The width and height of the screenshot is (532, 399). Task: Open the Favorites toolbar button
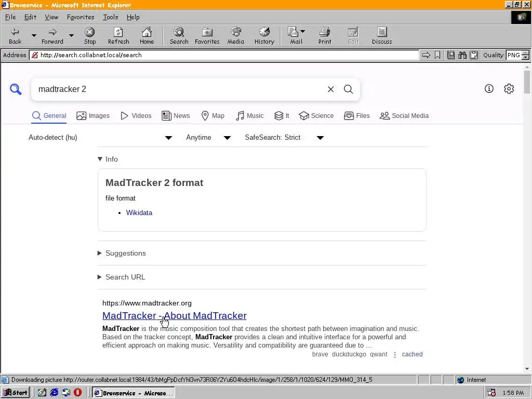tap(207, 36)
